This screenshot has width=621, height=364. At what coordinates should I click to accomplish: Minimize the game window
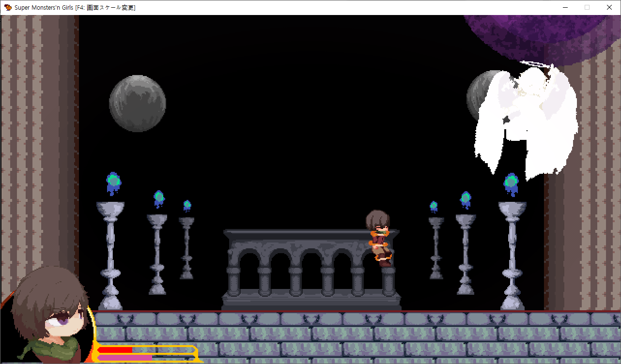pos(565,7)
